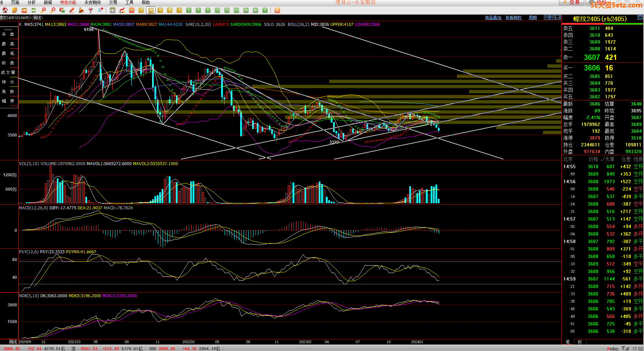Click the 交易 lightning button
Viewport: 644px width, 351px height.
tap(572, 2)
